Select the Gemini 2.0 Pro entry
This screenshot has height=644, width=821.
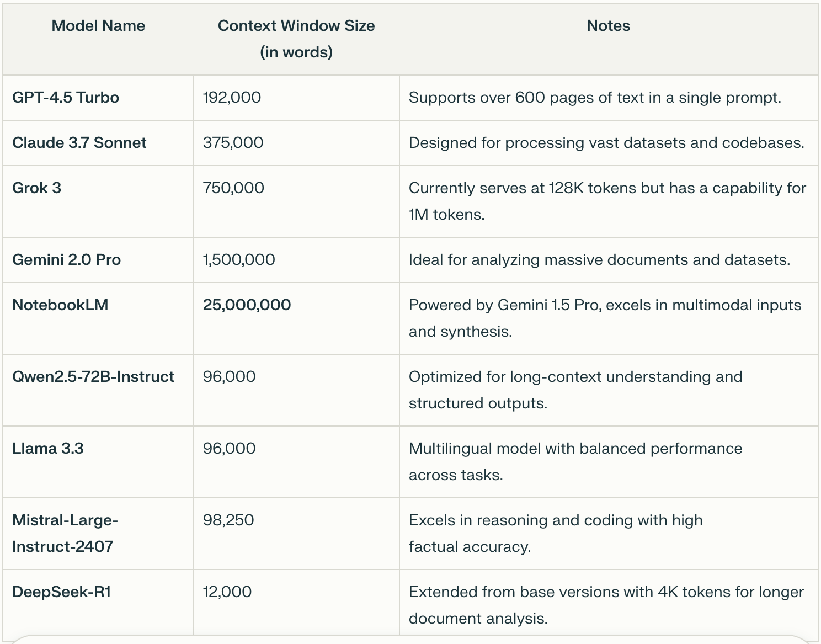(x=66, y=259)
